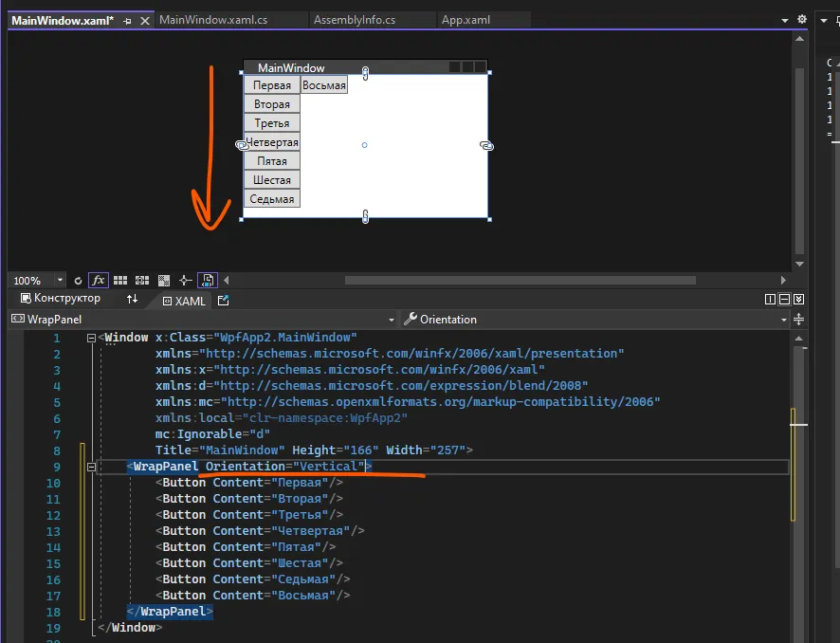The height and width of the screenshot is (643, 840).
Task: Toggle snapping to snaplines
Action: [x=186, y=280]
